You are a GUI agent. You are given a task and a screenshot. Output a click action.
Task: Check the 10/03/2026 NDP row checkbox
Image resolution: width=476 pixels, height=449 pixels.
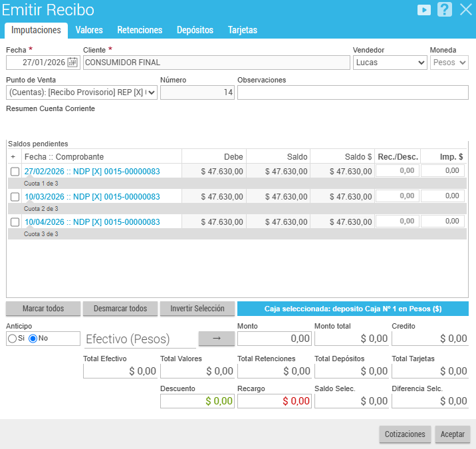pos(15,197)
